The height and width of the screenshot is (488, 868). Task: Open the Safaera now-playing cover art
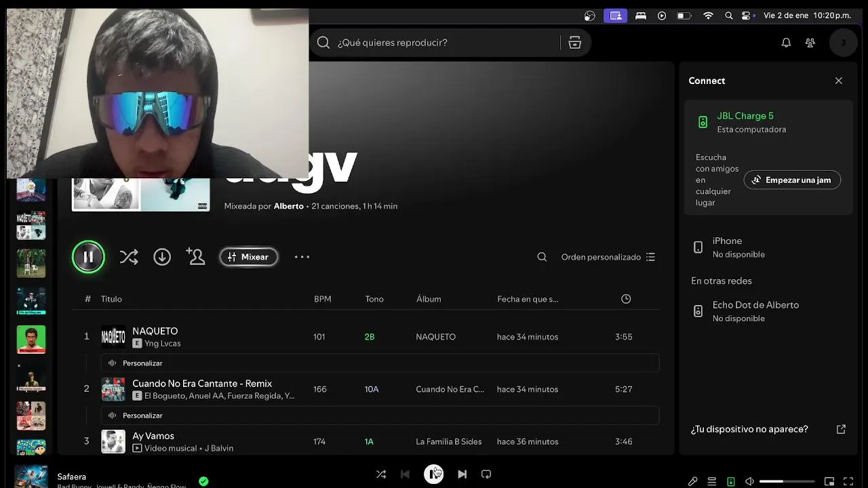31,476
